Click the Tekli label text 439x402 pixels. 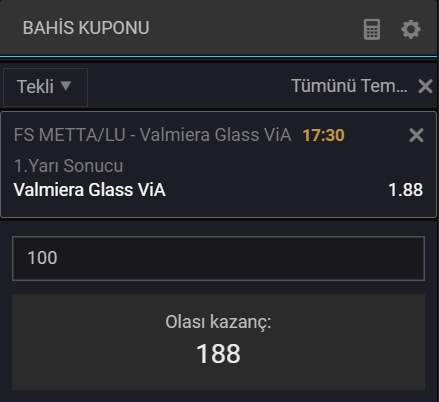[35, 87]
